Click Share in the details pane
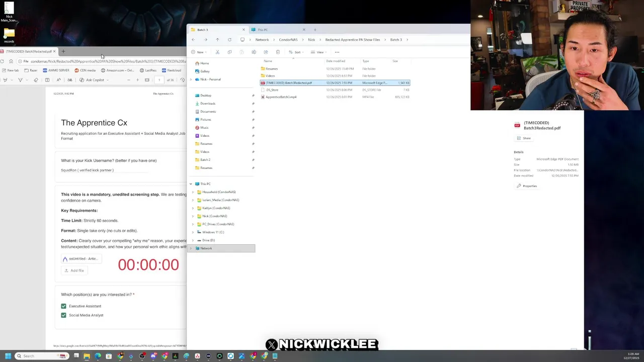The width and height of the screenshot is (644, 362). tap(524, 138)
